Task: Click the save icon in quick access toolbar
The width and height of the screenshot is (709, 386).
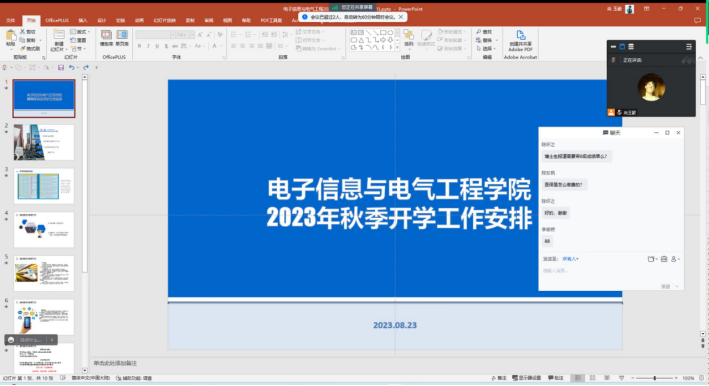Action: pyautogui.click(x=61, y=67)
